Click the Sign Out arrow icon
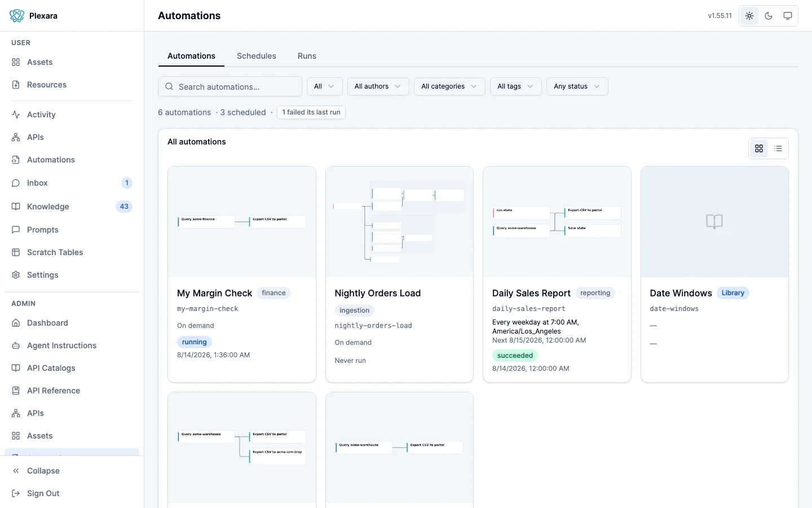 click(16, 493)
